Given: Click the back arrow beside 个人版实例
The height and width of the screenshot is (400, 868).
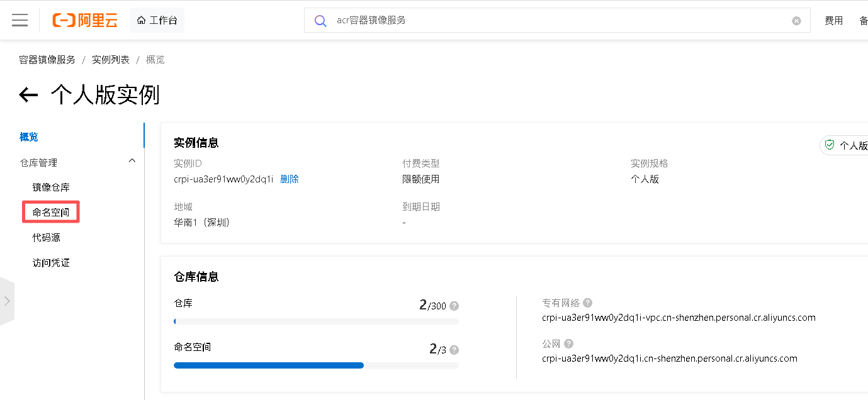Looking at the screenshot, I should tap(28, 94).
